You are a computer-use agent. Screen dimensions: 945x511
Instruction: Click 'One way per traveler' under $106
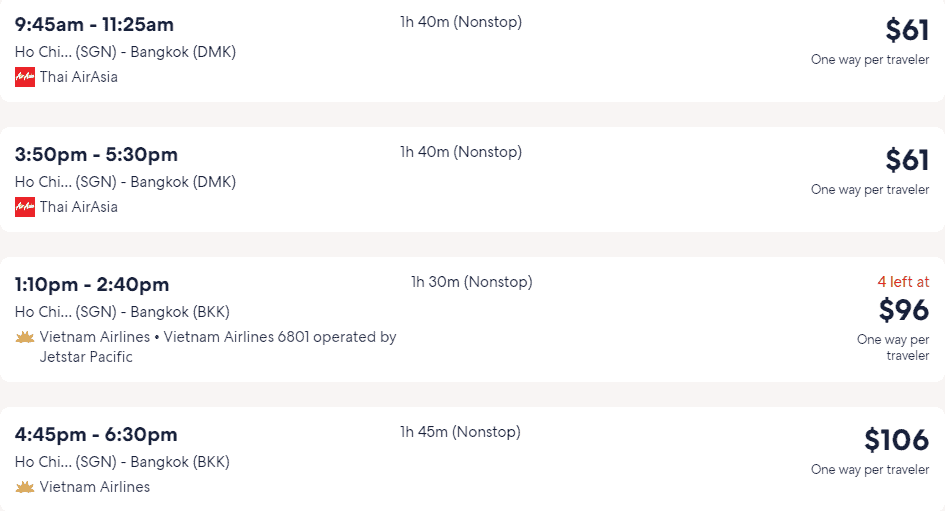point(870,469)
